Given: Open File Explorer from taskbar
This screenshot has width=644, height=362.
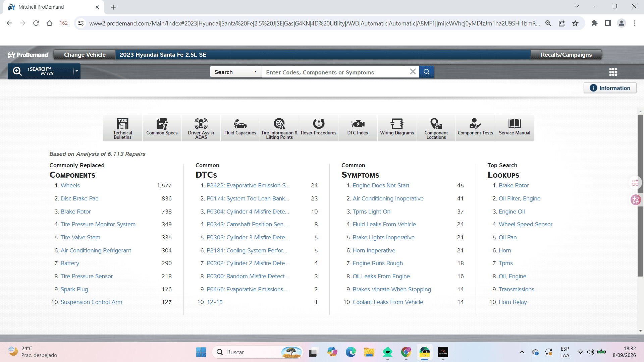Looking at the screenshot, I should tap(369, 352).
